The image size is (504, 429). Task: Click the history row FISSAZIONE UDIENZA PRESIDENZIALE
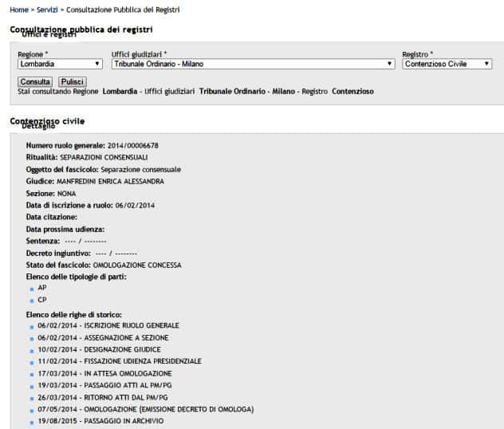point(120,361)
